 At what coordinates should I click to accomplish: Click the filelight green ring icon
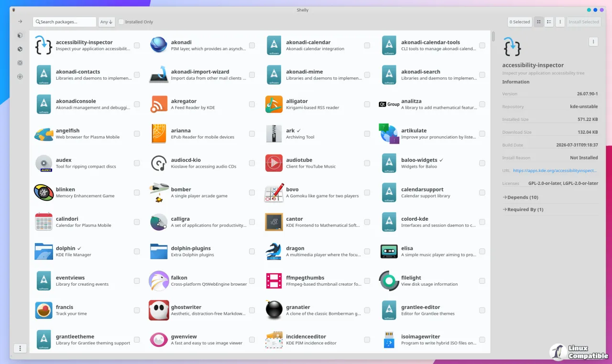[389, 281]
